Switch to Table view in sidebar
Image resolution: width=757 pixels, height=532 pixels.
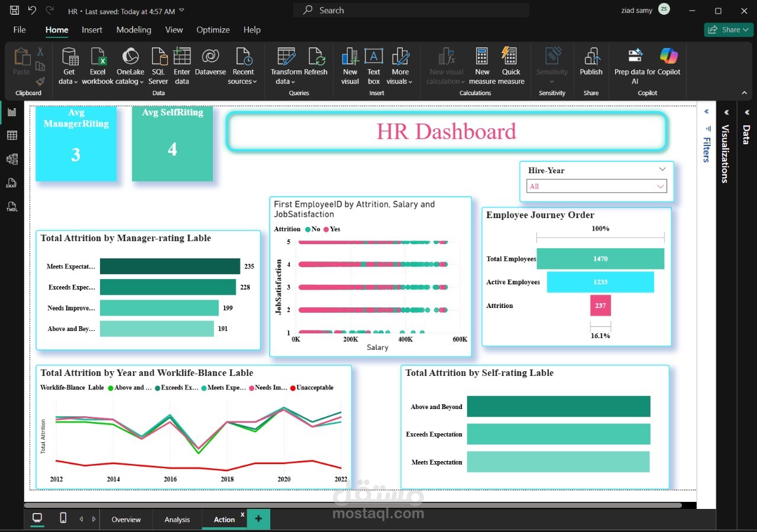point(12,135)
